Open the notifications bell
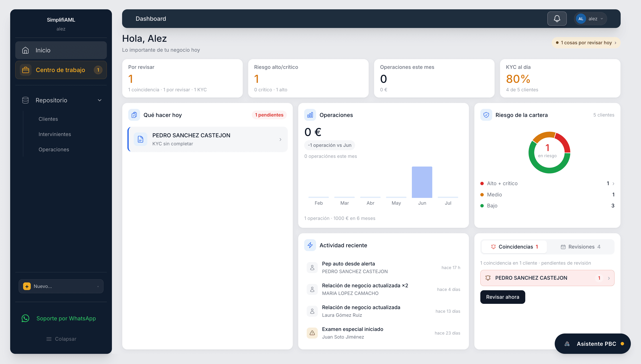641x364 pixels. pyautogui.click(x=557, y=19)
